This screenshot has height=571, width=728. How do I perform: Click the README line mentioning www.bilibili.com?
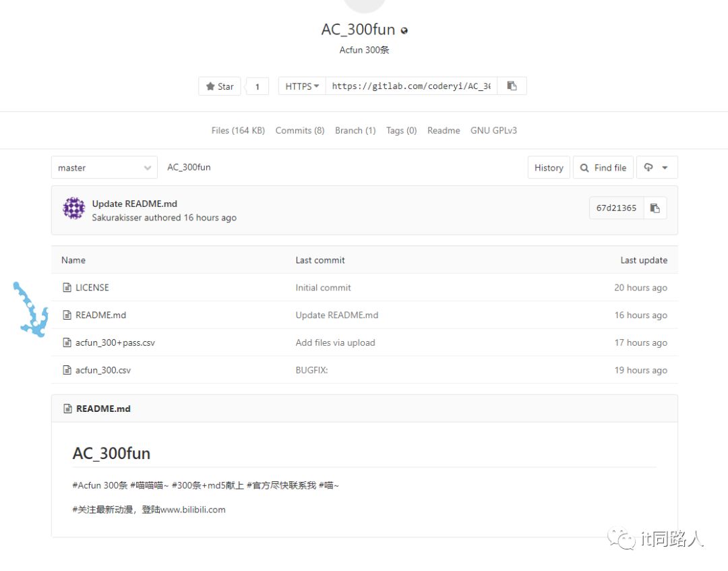(x=149, y=509)
